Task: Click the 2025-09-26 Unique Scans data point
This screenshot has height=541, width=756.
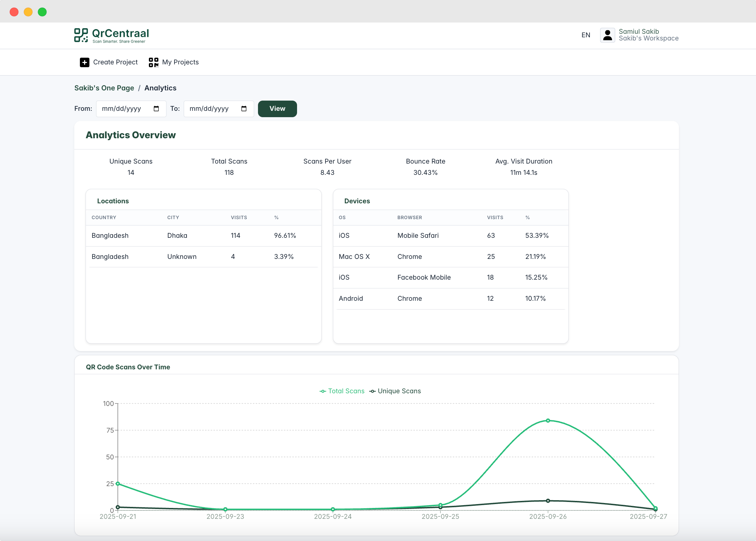Action: click(x=548, y=501)
